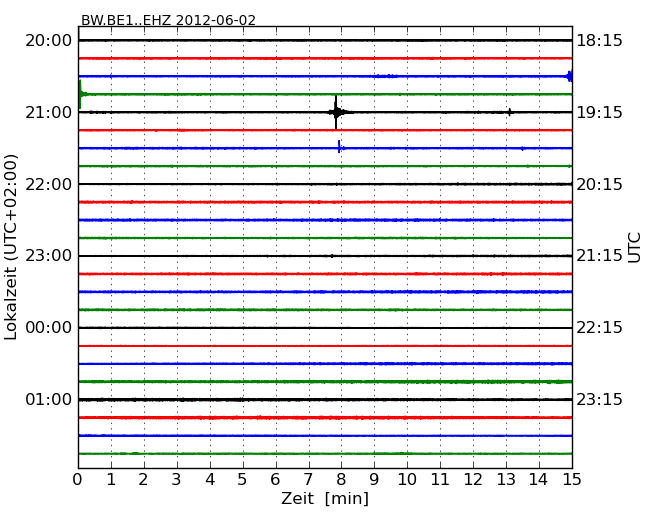Click x-axis tick label 14
Viewport: 650px width, 520px height.
click(538, 480)
